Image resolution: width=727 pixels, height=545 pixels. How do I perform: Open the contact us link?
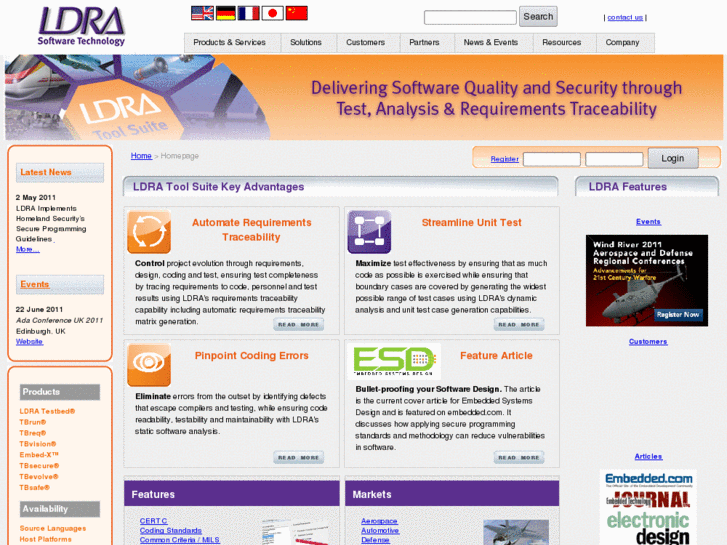pos(625,18)
